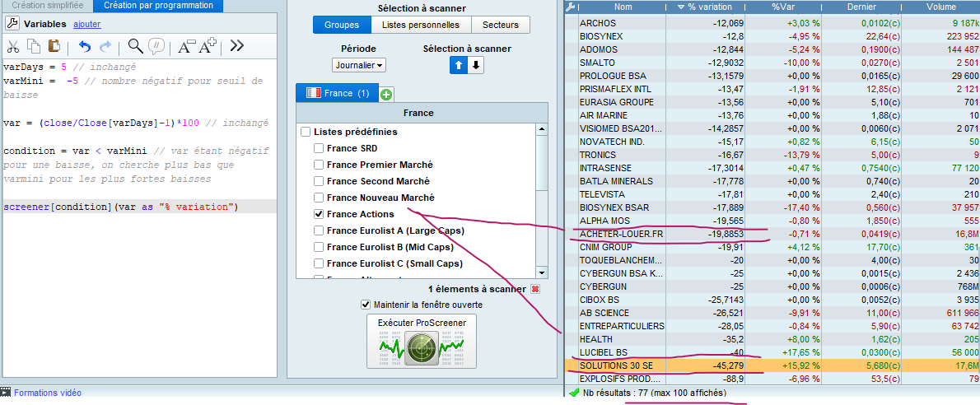Check the France SRD checkbox
Viewport: 980px width, 405px height.
319,148
